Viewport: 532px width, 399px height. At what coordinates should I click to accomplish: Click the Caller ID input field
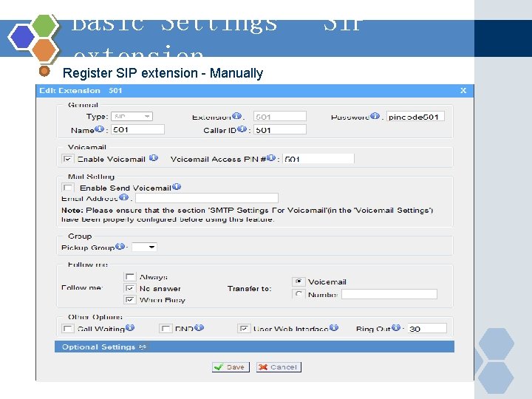coord(280,129)
